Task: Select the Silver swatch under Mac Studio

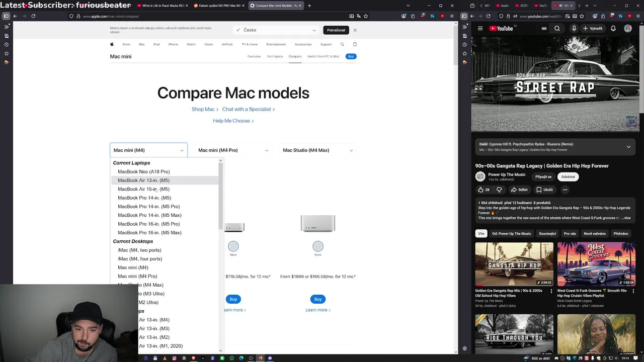Action: point(318,246)
